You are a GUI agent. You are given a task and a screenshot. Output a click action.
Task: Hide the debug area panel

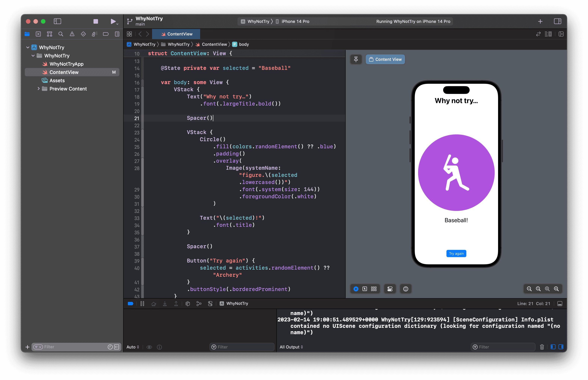(x=560, y=304)
